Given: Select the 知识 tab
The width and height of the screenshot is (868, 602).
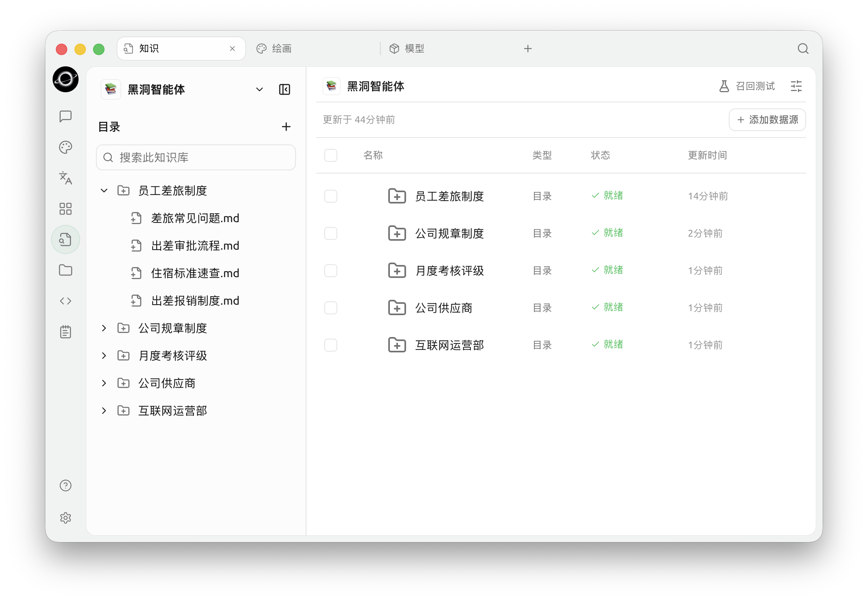Looking at the screenshot, I should (x=181, y=49).
